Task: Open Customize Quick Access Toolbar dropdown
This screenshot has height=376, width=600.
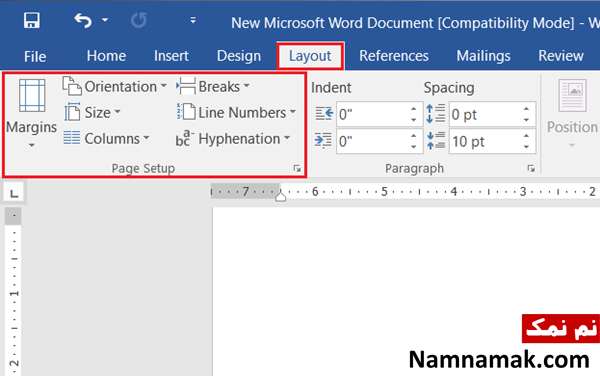Action: point(193,20)
